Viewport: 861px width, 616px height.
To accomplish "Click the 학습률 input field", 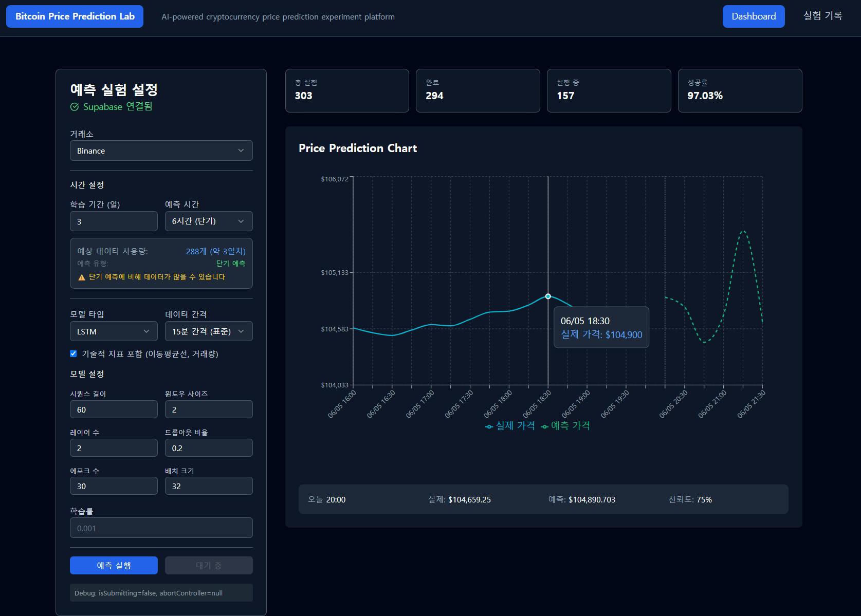I will tap(161, 528).
